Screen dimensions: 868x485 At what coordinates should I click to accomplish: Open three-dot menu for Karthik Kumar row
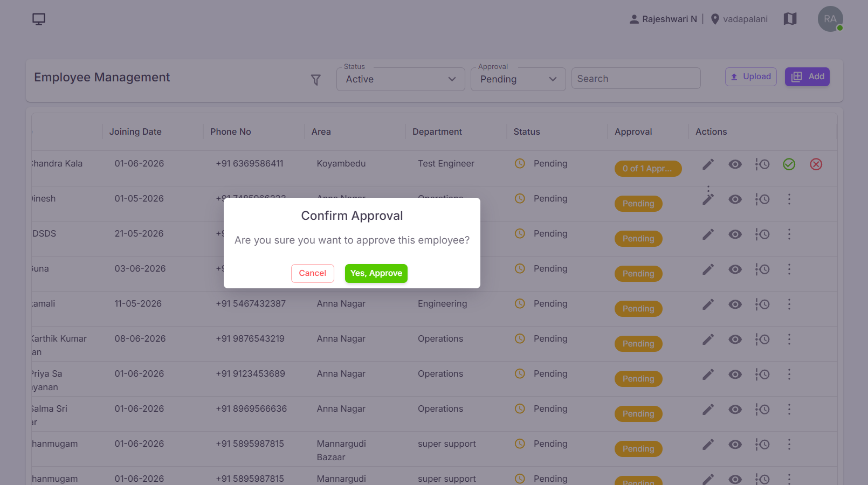[789, 339]
